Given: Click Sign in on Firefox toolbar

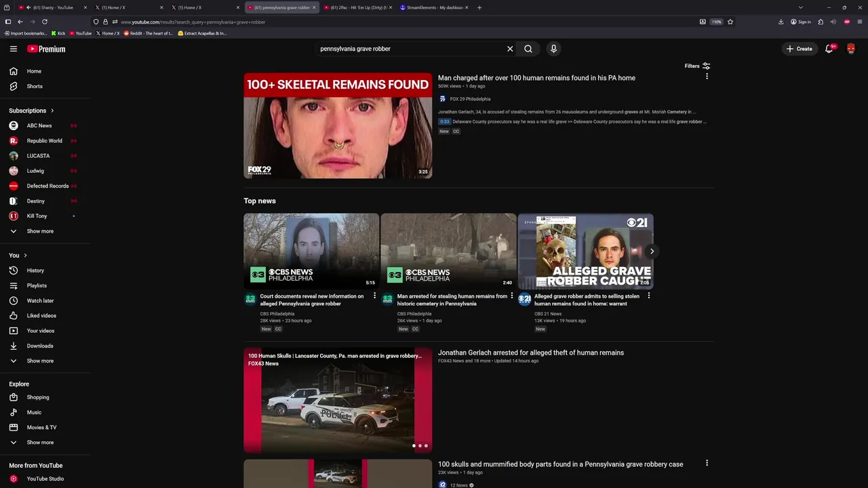Looking at the screenshot, I should (x=800, y=22).
